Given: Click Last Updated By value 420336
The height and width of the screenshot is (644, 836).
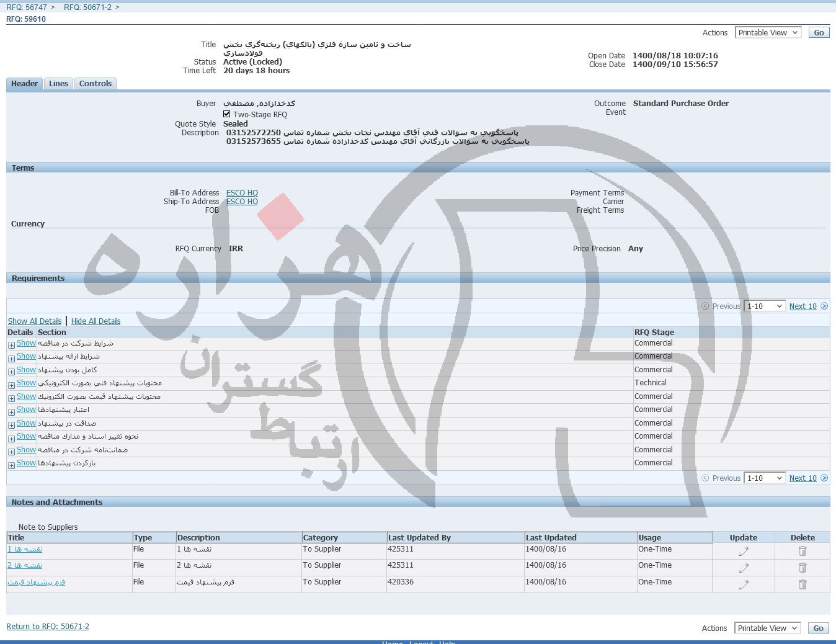Looking at the screenshot, I should (401, 582).
